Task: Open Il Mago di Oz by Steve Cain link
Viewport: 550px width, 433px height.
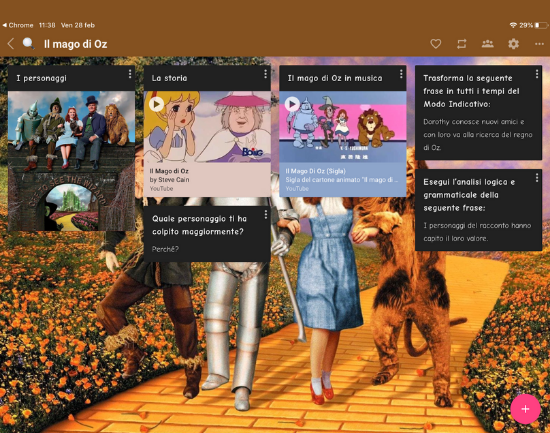Action: (169, 175)
